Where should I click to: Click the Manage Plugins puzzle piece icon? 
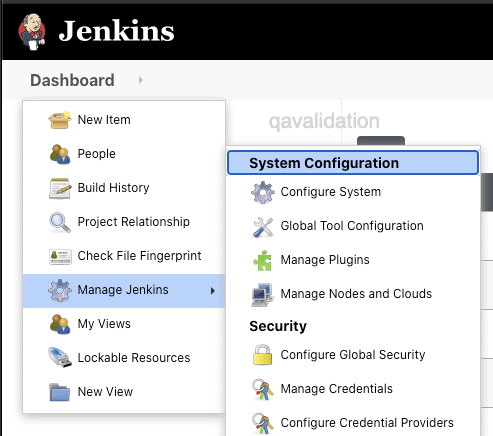click(263, 260)
